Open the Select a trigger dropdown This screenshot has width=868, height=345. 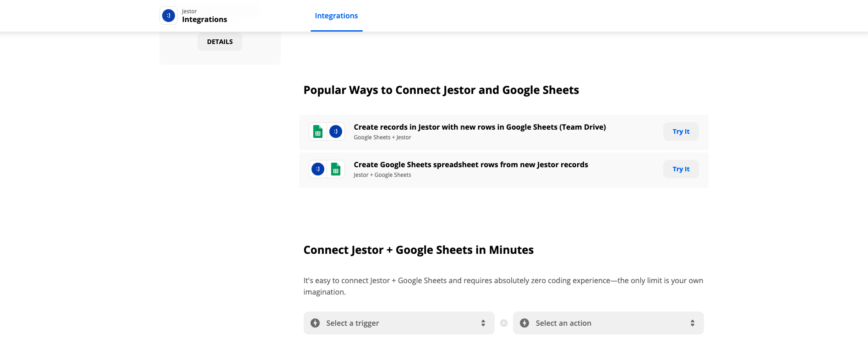(x=399, y=323)
